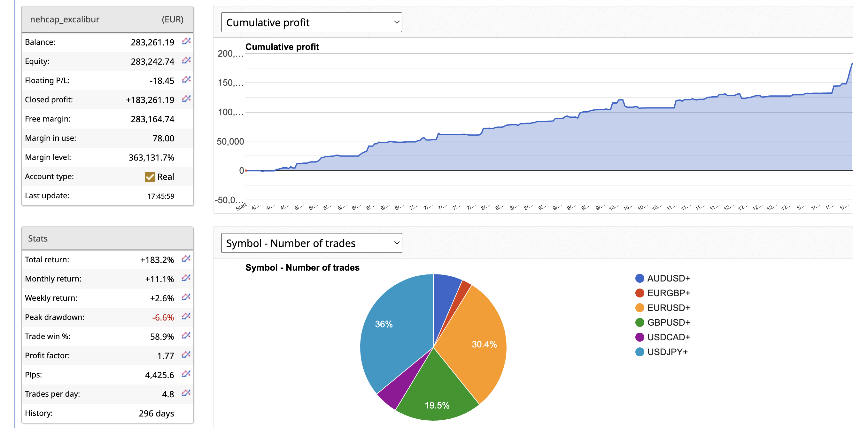This screenshot has height=428, width=868.
Task: Click the Profit factor chart icon
Action: tap(186, 355)
